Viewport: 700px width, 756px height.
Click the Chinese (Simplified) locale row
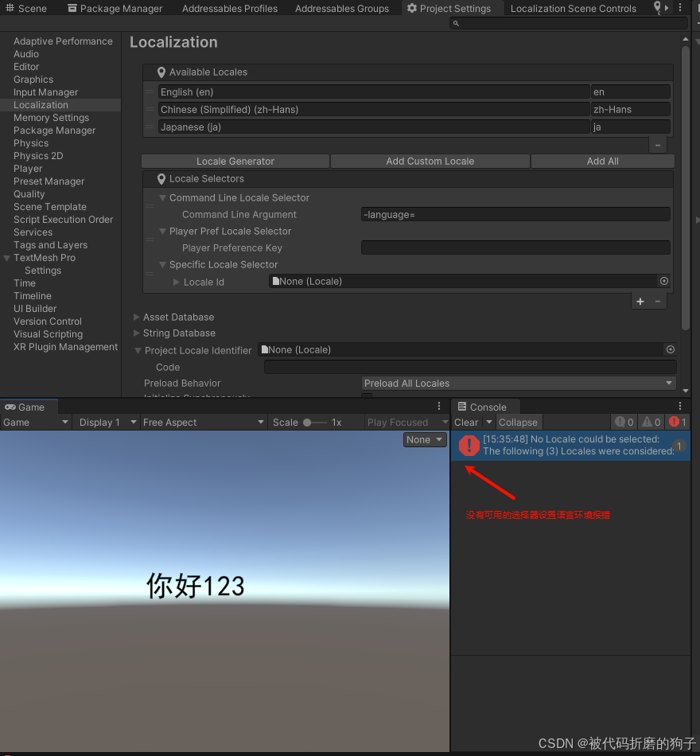point(374,110)
